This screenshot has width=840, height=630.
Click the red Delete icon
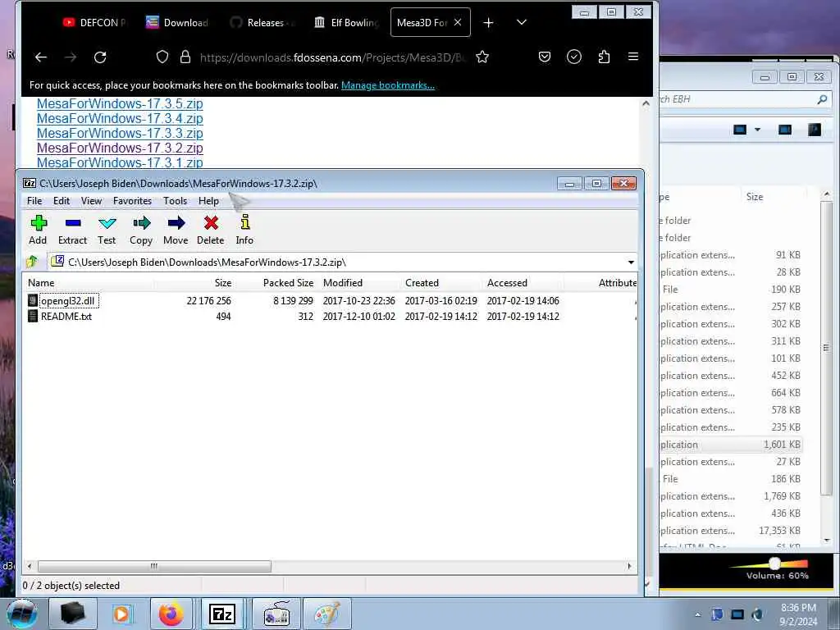211,230
